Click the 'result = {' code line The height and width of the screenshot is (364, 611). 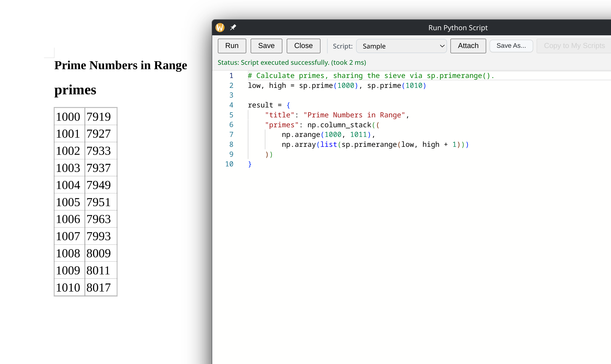tap(269, 105)
